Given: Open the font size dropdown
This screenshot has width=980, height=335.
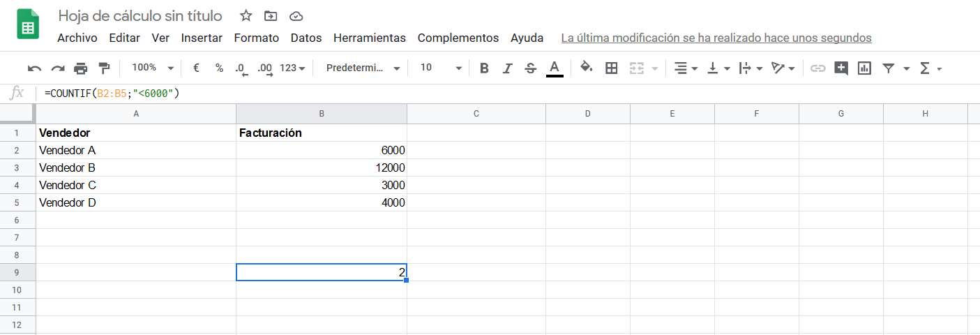Looking at the screenshot, I should tap(441, 68).
